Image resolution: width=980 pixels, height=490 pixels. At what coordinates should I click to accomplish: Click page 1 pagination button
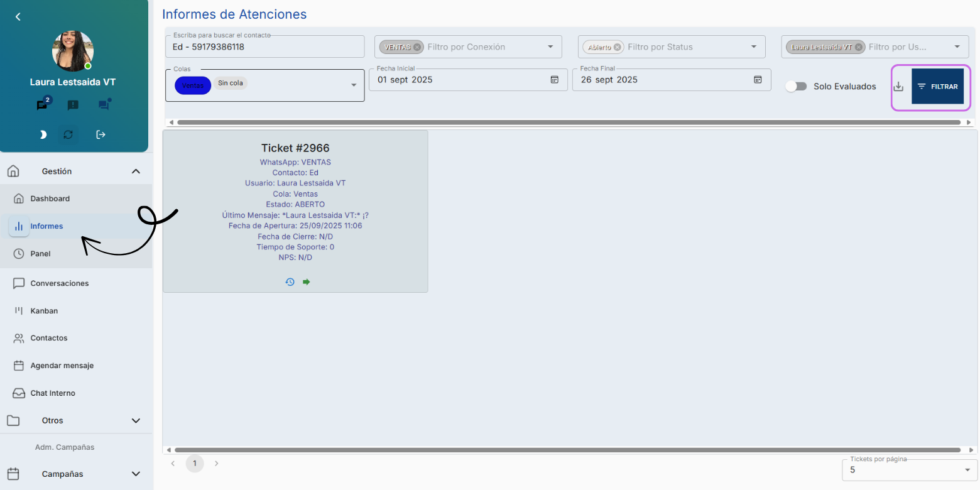click(x=195, y=464)
